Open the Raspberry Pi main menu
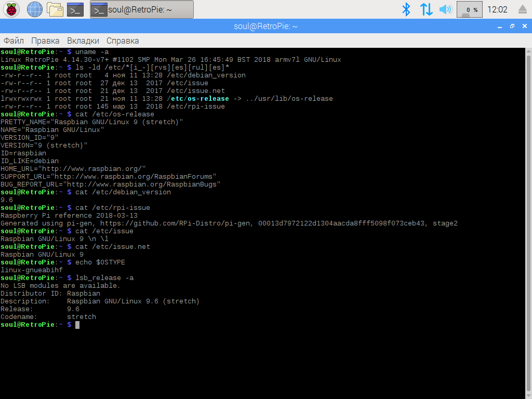The image size is (532, 399). 11,9
